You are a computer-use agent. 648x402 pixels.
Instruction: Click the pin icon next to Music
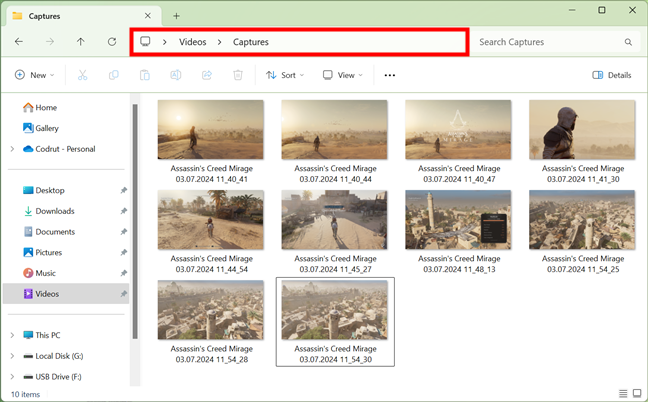point(123,273)
